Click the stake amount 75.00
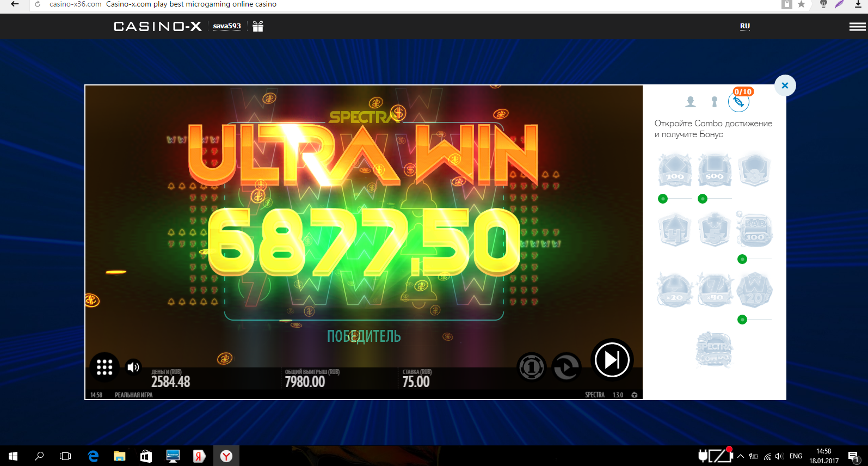Screen dimensions: 868x466 point(416,382)
